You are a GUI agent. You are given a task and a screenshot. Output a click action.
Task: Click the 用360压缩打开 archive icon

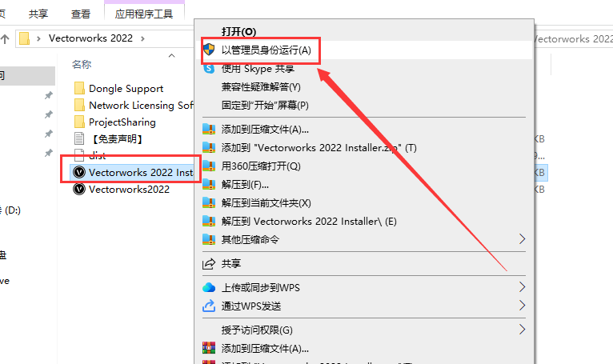209,166
